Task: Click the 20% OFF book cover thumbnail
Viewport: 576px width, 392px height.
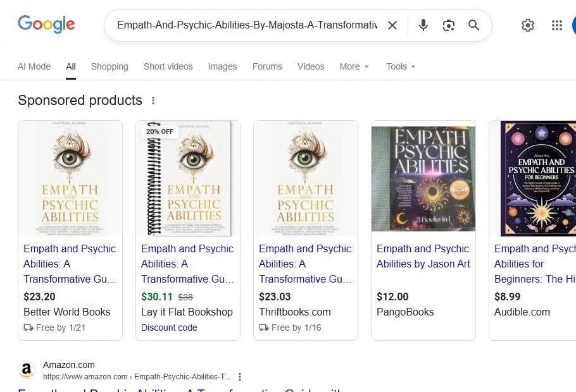Action: tap(188, 178)
